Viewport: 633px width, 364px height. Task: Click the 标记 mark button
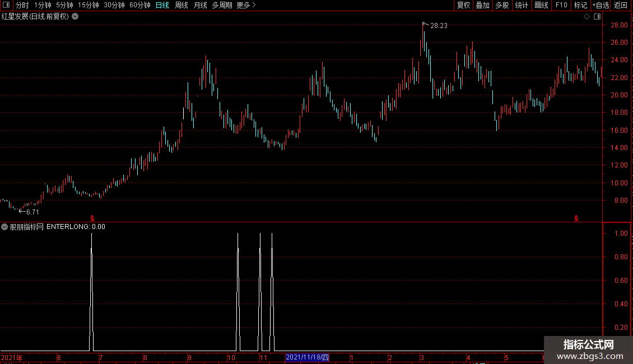tap(580, 5)
